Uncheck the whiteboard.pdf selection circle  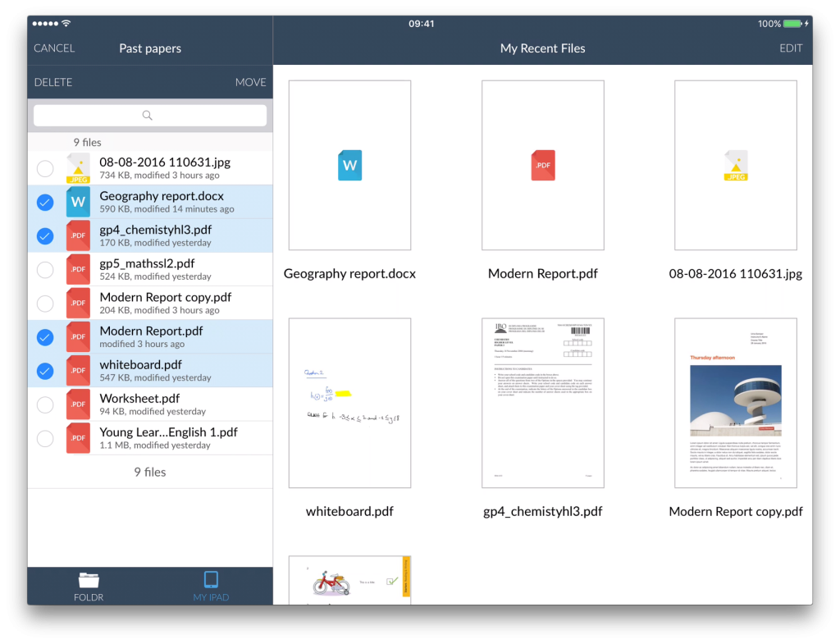pos(45,370)
